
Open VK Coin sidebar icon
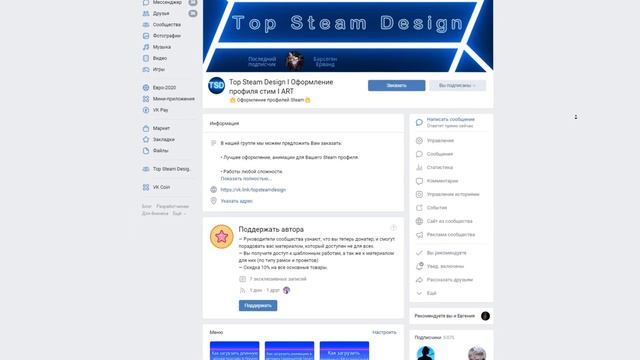pyautogui.click(x=146, y=187)
